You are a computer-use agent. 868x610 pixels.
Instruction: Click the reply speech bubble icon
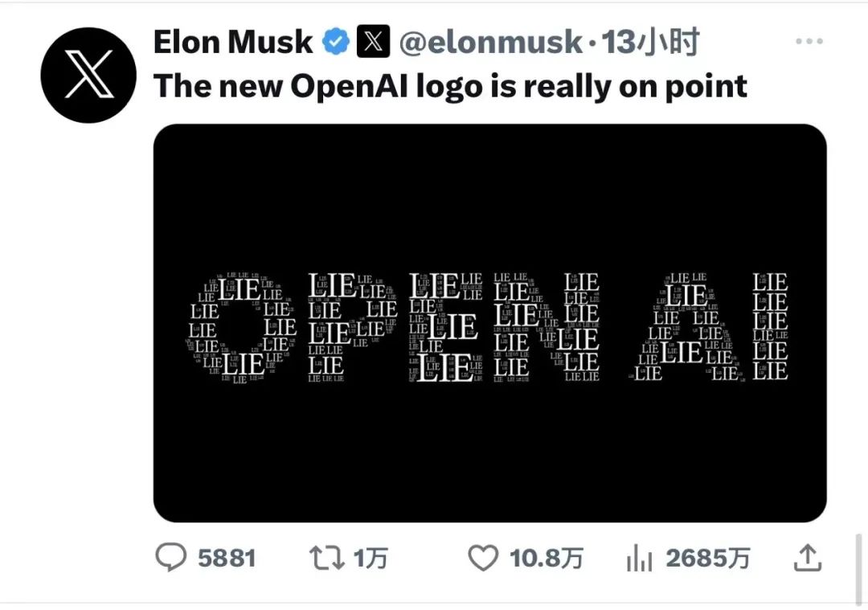pos(170,557)
